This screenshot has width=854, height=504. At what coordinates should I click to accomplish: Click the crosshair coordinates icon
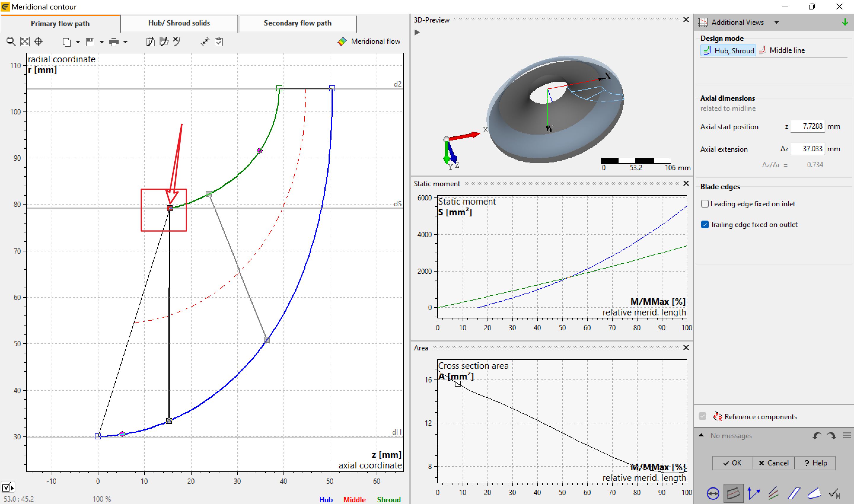coord(38,42)
